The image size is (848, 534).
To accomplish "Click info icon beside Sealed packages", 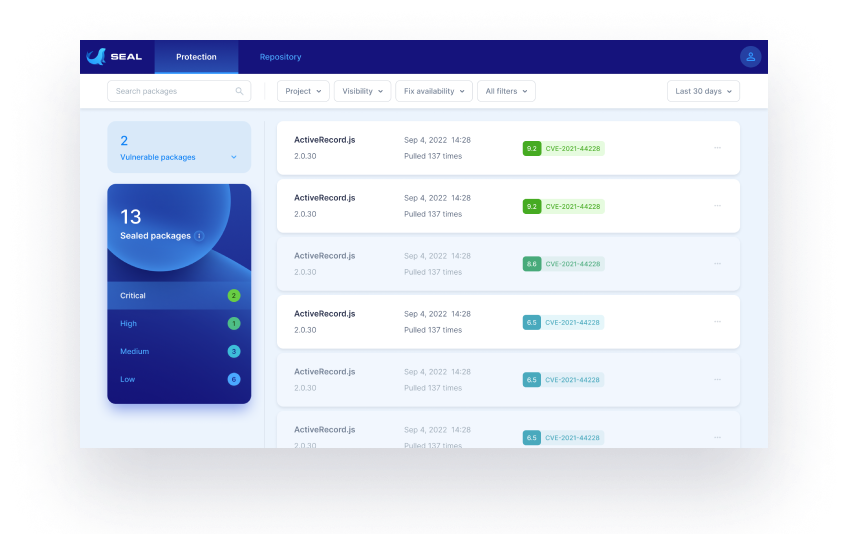I will 199,236.
